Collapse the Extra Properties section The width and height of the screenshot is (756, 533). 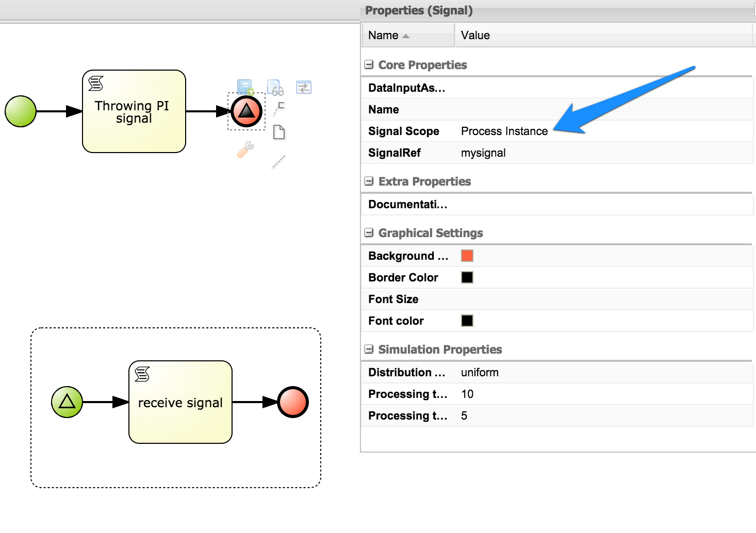(x=369, y=181)
